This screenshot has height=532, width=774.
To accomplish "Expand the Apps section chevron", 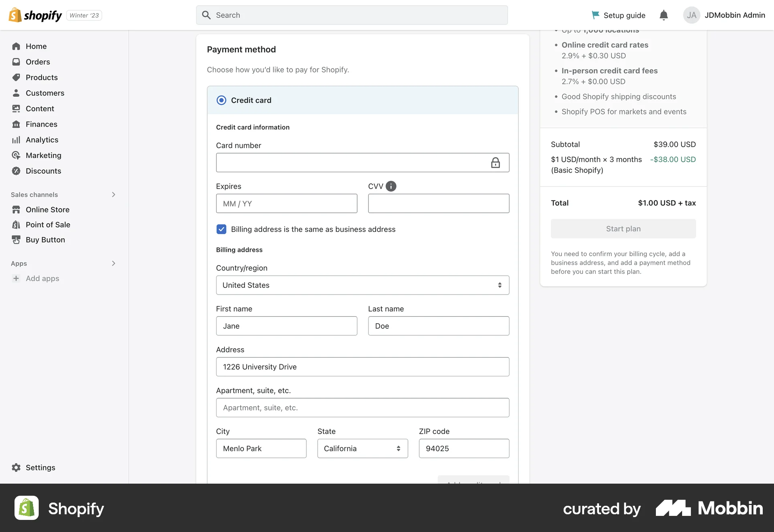I will click(x=113, y=263).
